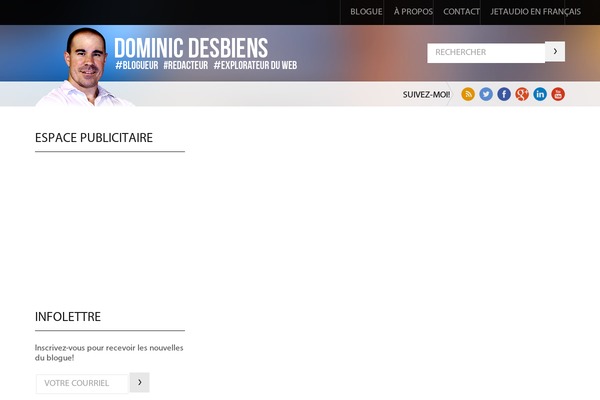Open the Facebook follow icon

(x=504, y=94)
